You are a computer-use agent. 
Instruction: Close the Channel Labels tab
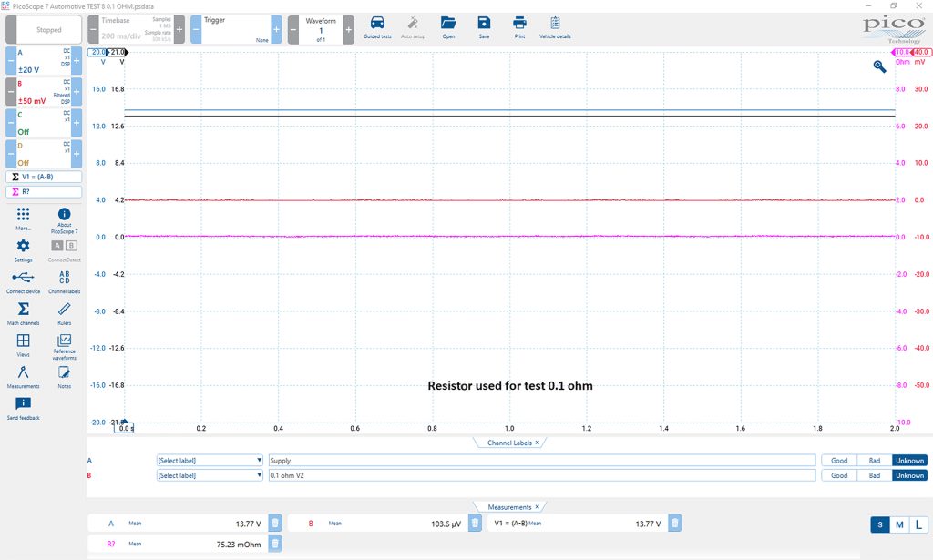click(538, 443)
